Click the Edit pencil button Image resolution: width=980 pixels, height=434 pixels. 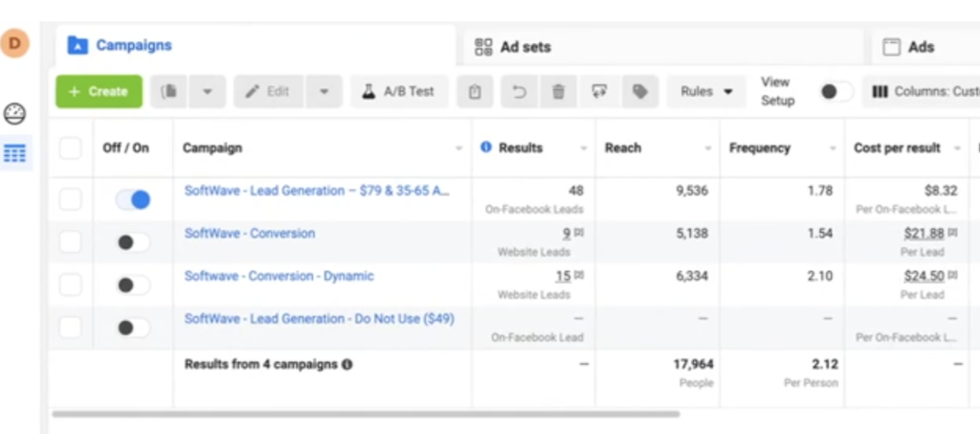click(x=268, y=91)
